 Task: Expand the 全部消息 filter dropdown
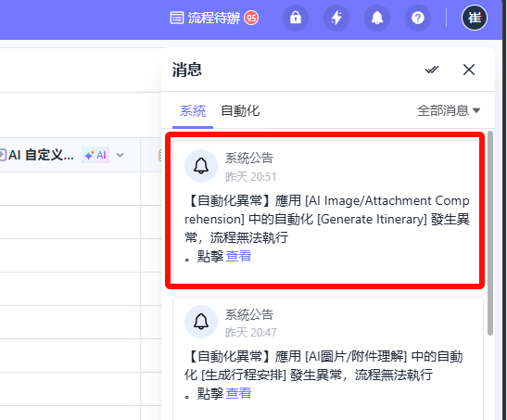(449, 110)
